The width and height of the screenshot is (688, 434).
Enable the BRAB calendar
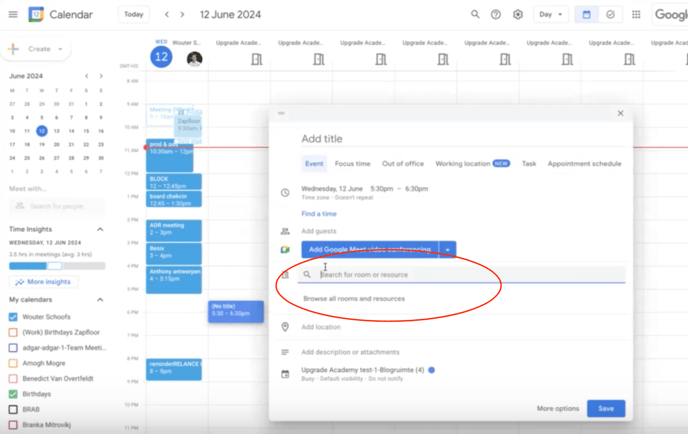pyautogui.click(x=13, y=409)
